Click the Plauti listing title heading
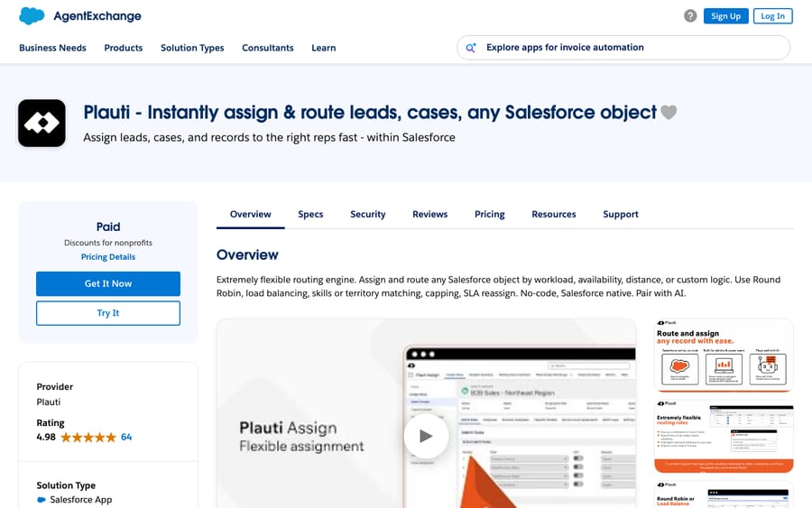Screen dimensions: 812x508 (370, 113)
